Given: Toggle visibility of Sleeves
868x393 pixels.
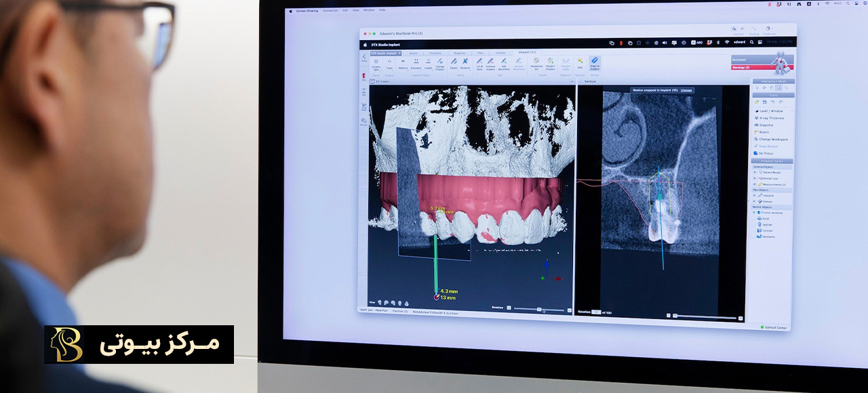Looking at the screenshot, I should pos(755,201).
